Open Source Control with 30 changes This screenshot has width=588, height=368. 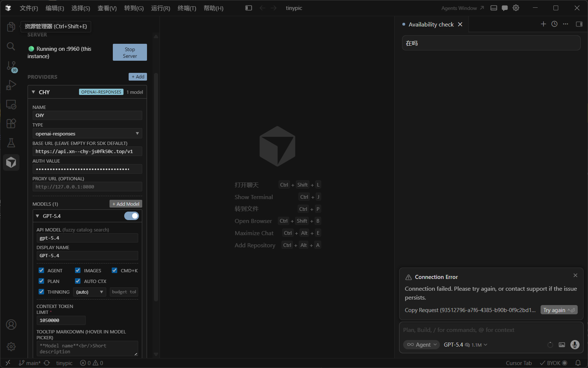pos(11,66)
